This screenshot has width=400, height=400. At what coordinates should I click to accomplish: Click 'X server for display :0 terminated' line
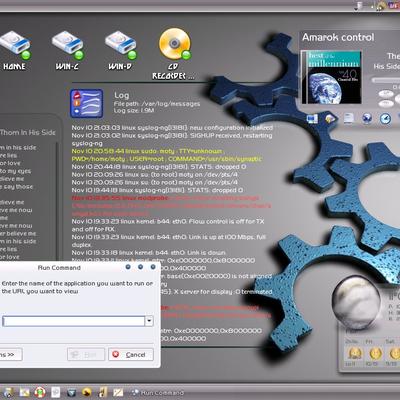tap(217, 292)
